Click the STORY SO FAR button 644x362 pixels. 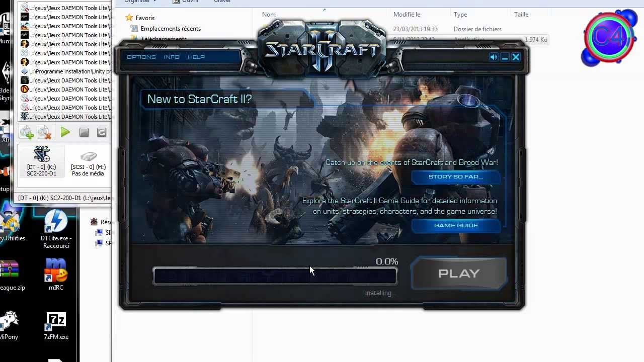tap(456, 177)
